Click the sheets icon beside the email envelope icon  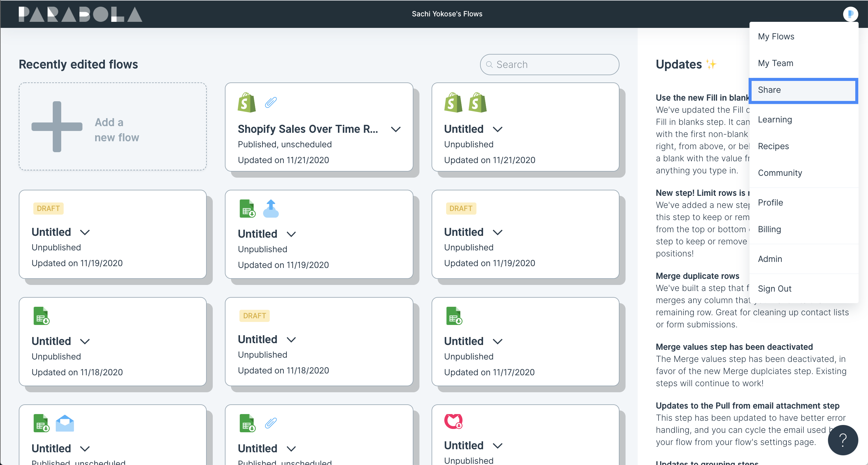point(41,423)
